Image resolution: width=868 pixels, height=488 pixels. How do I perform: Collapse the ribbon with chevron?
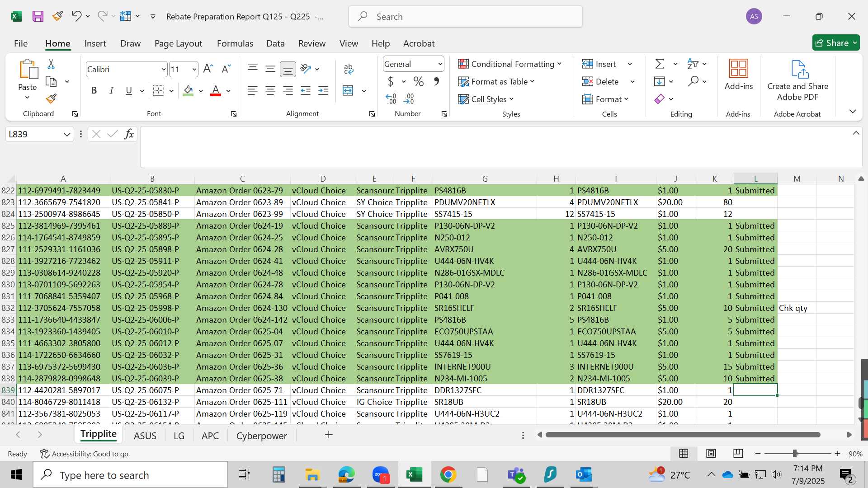pos(853,111)
